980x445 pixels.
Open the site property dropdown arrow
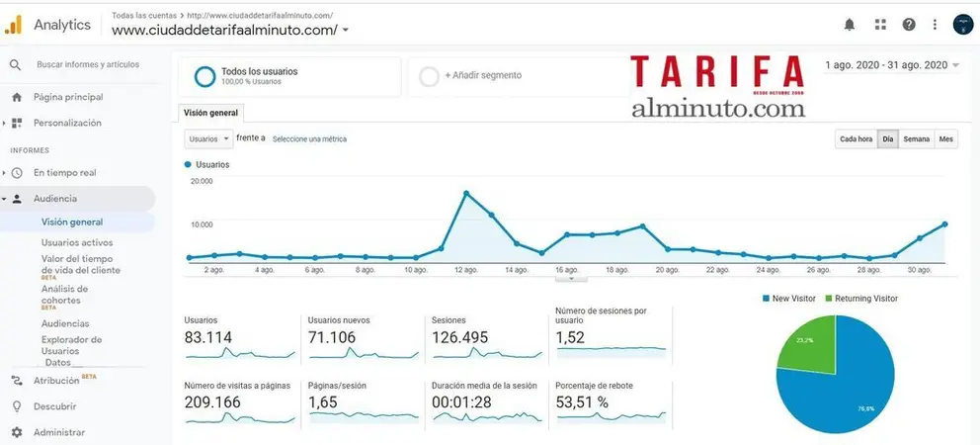pyautogui.click(x=346, y=30)
